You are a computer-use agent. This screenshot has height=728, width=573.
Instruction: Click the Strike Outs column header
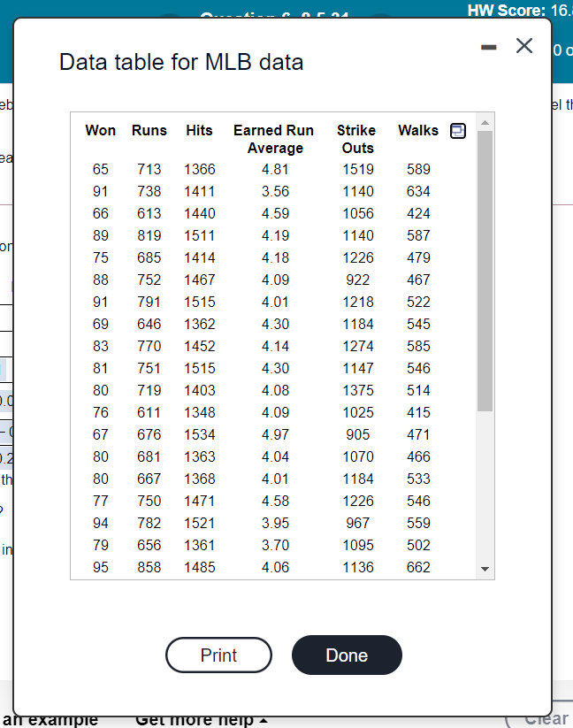pyautogui.click(x=356, y=139)
